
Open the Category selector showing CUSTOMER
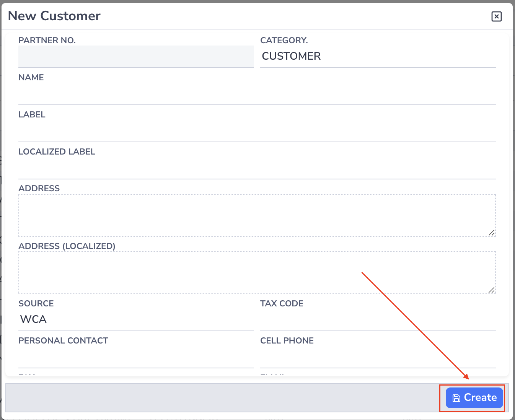[377, 56]
